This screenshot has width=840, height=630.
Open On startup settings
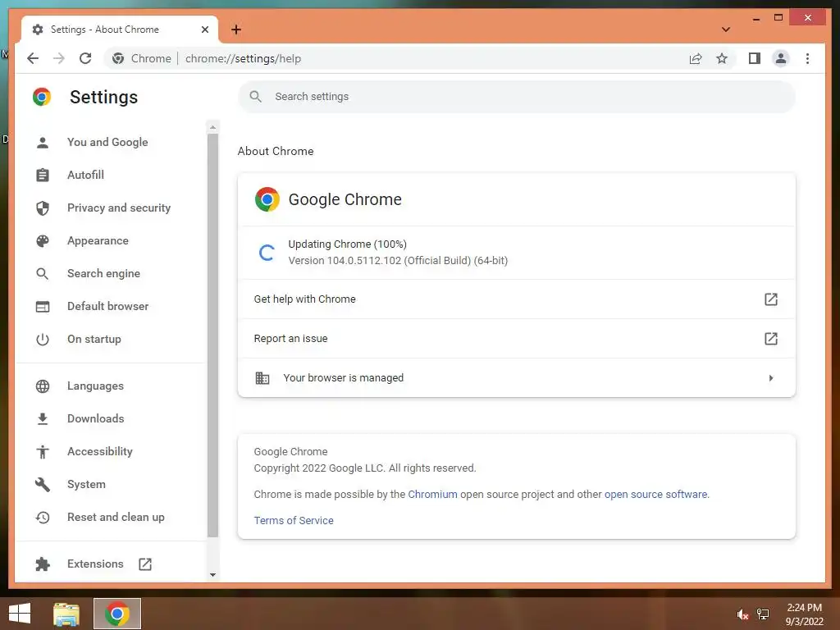pos(94,339)
